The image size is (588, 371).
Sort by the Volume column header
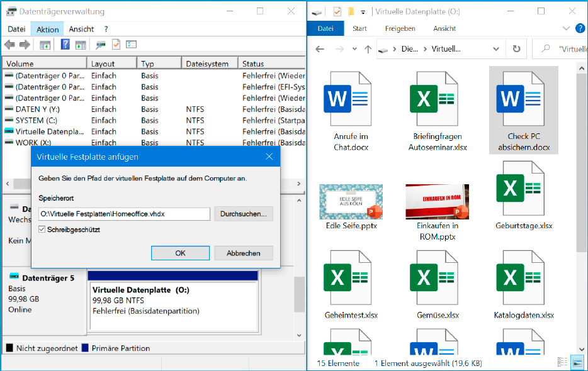click(45, 64)
